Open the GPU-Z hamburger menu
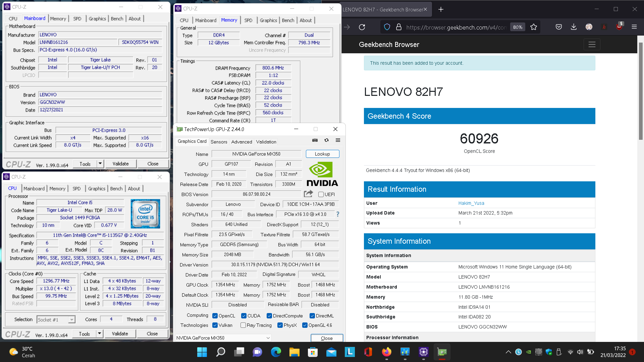Screen dimensions: 644x362 pos(338,140)
